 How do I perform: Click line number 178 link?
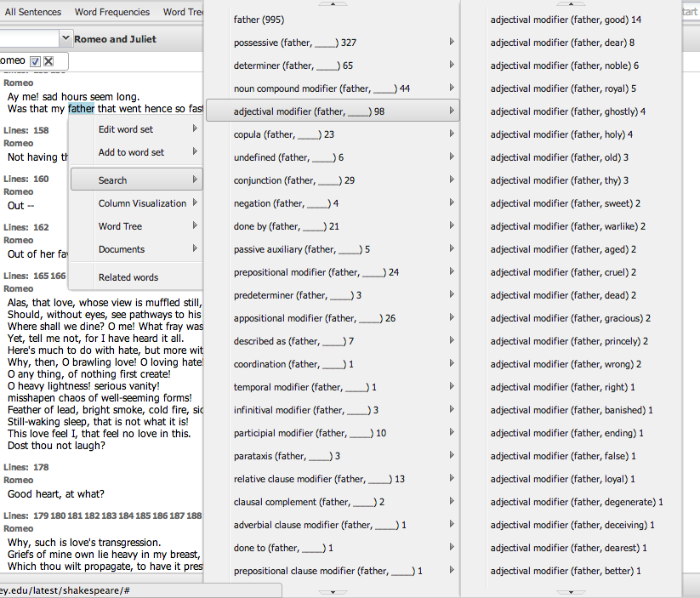coord(41,467)
